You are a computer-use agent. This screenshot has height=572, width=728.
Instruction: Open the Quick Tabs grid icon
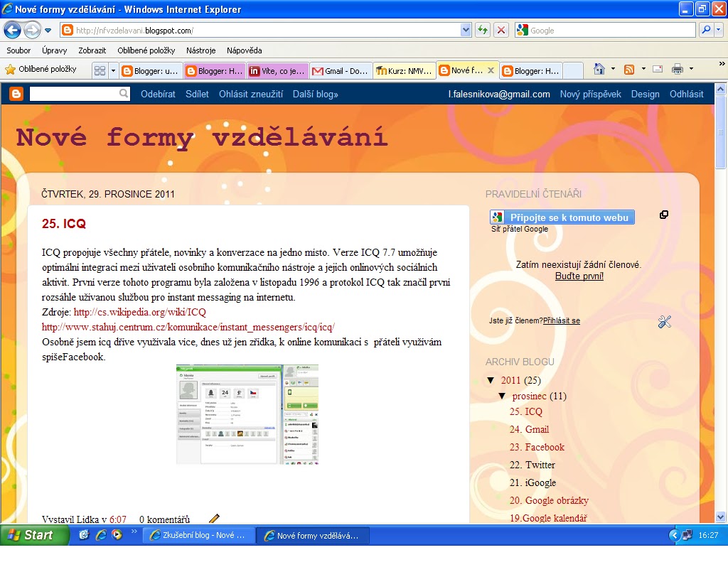click(100, 70)
